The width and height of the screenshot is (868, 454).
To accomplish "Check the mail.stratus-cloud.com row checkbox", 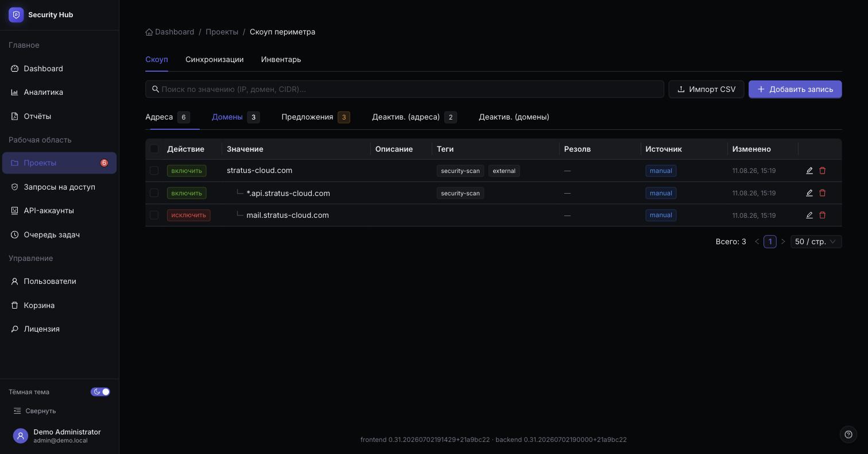I will 154,215.
